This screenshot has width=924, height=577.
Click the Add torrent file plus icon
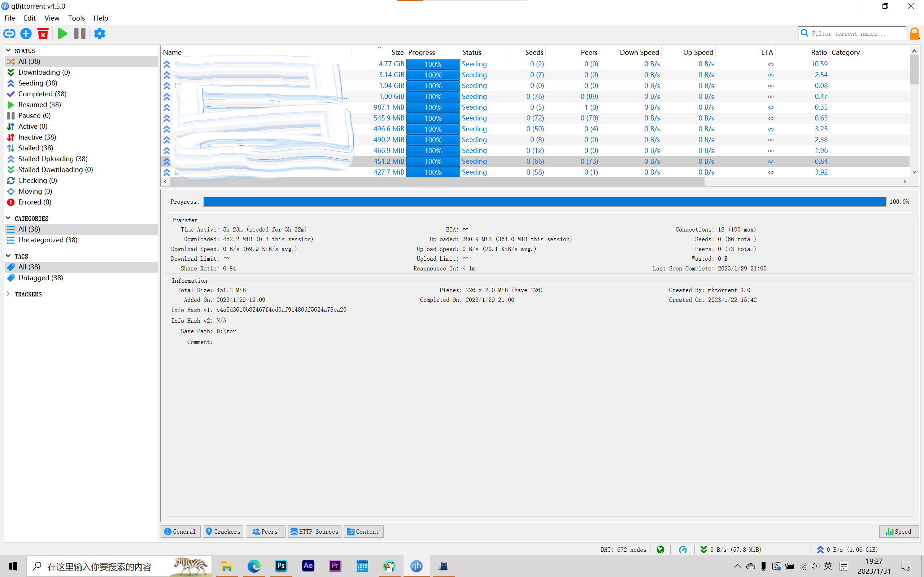(26, 34)
